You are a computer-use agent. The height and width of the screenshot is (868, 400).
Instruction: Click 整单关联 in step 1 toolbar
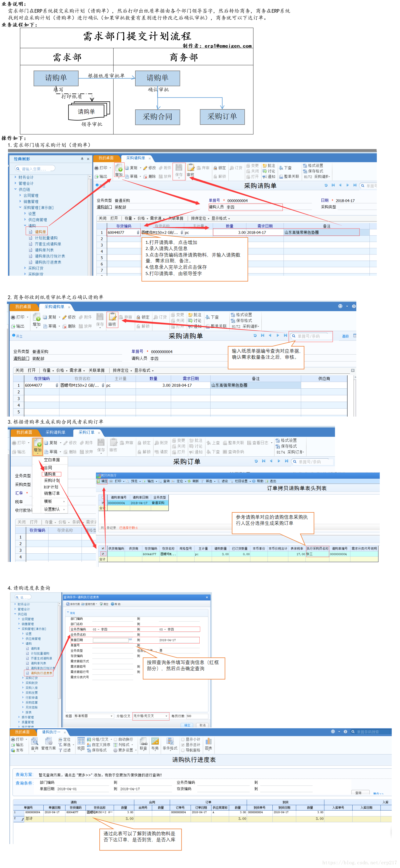tap(289, 176)
